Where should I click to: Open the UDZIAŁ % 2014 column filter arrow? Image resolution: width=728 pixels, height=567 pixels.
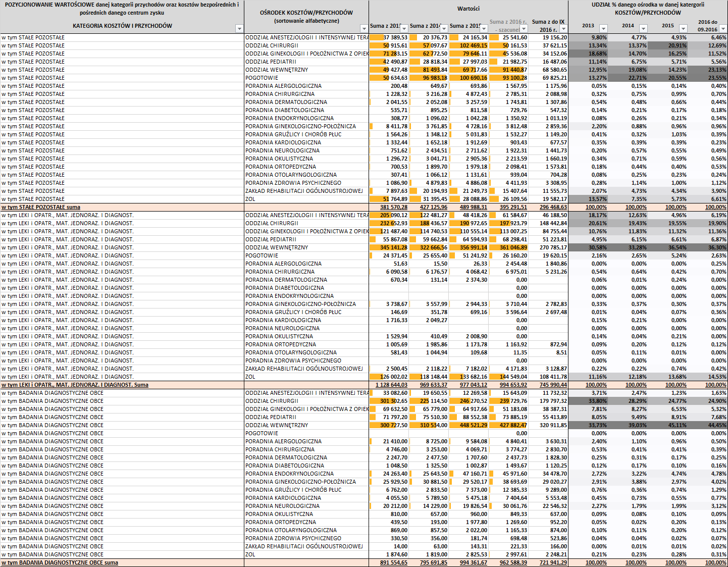643,29
